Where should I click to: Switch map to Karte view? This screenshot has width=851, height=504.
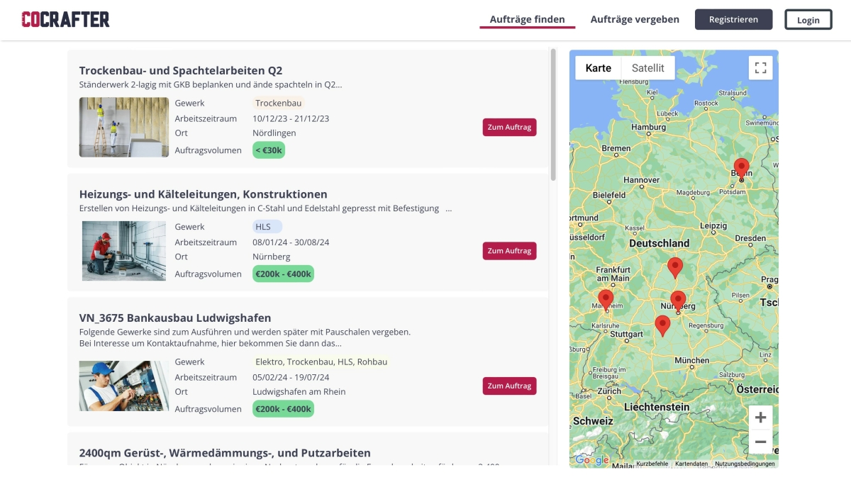(x=599, y=68)
